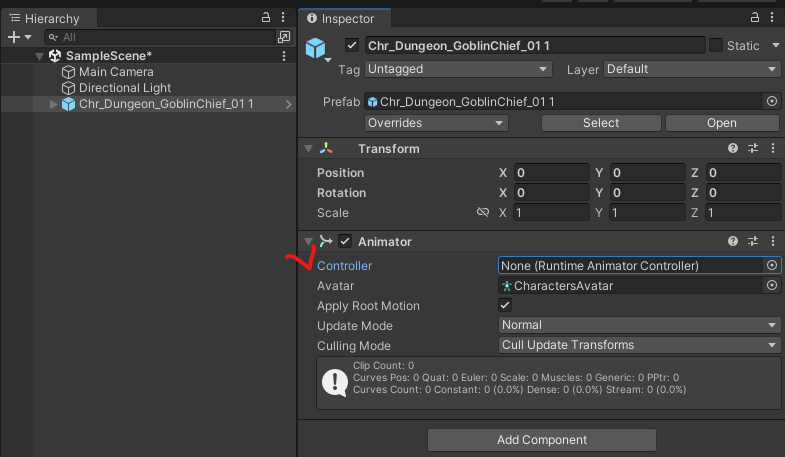Uncheck Apply Root Motion
The image size is (785, 457).
click(x=505, y=305)
